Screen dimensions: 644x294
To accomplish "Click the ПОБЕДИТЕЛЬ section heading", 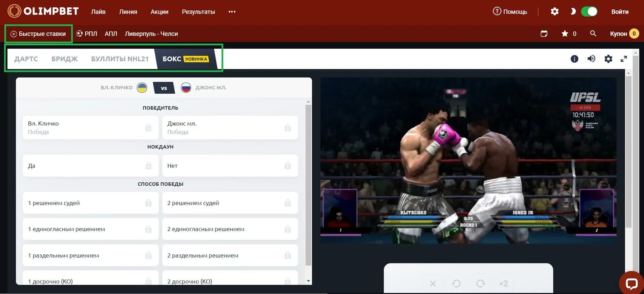I will [x=160, y=108].
